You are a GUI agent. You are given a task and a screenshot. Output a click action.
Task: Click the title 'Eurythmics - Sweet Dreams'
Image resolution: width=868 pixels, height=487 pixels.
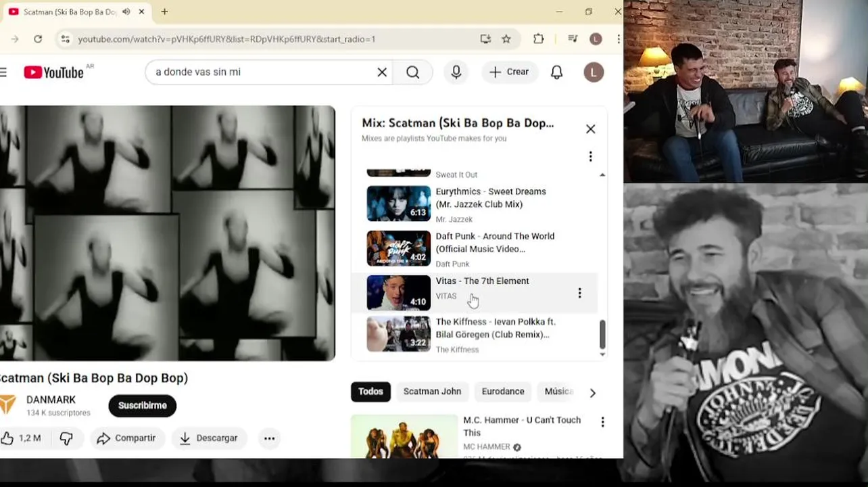[491, 198]
